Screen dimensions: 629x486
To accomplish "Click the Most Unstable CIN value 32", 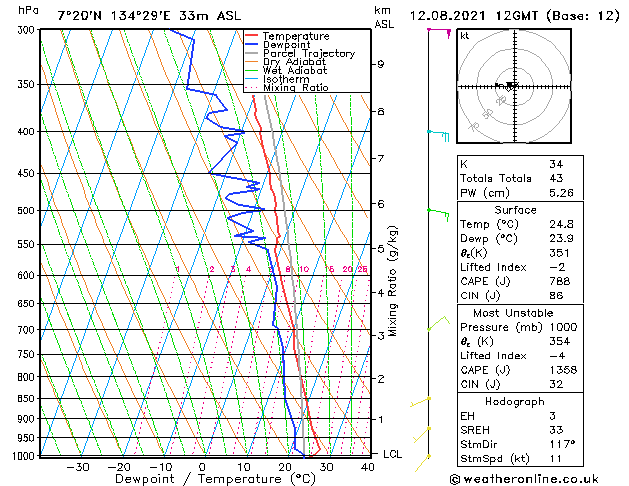I will [x=556, y=385].
